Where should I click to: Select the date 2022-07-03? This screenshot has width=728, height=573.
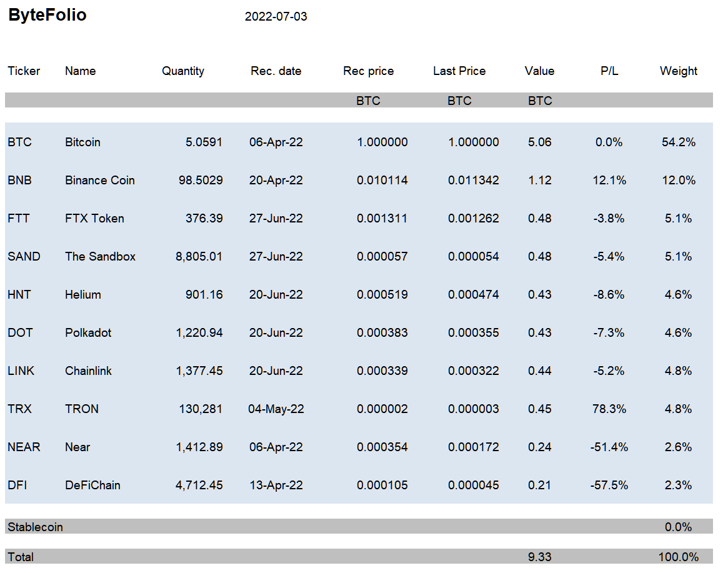point(276,17)
